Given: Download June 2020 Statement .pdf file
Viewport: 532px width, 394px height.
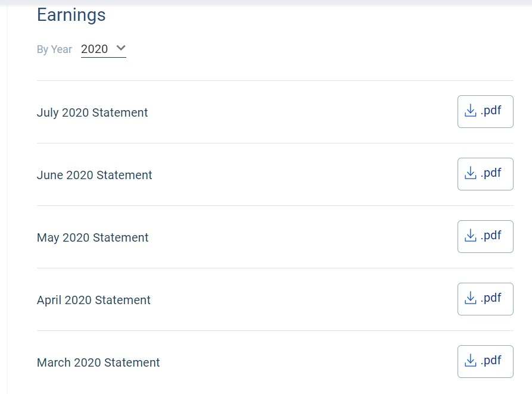Looking at the screenshot, I should coord(485,174).
